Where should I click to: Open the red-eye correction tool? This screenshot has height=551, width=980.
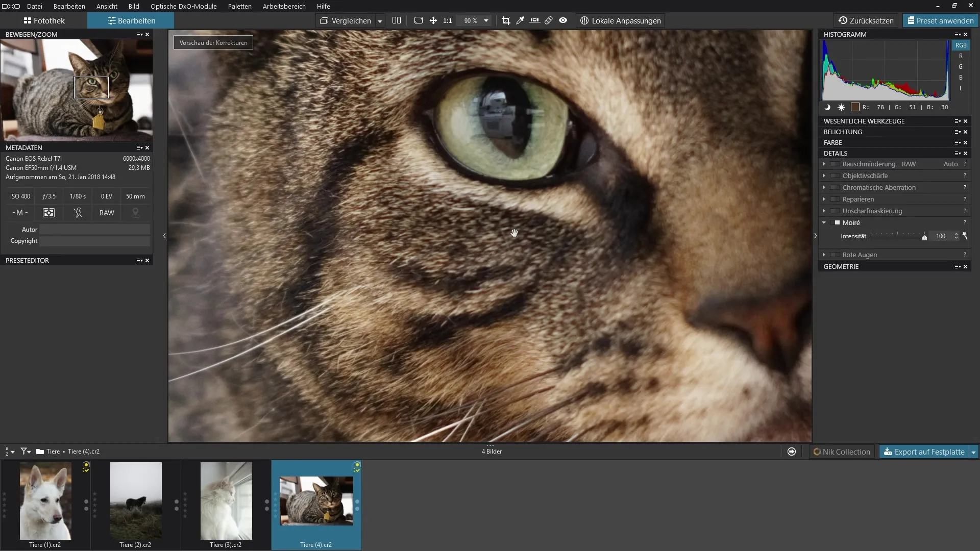tap(563, 20)
